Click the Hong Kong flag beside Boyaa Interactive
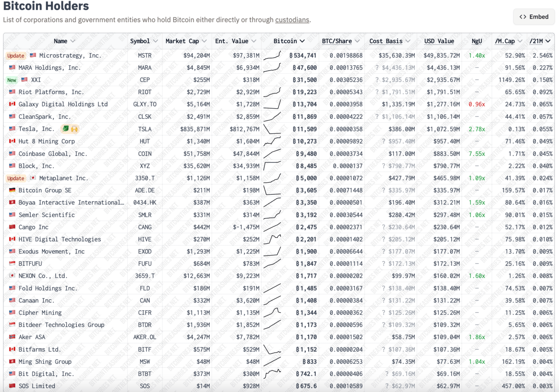 12,202
